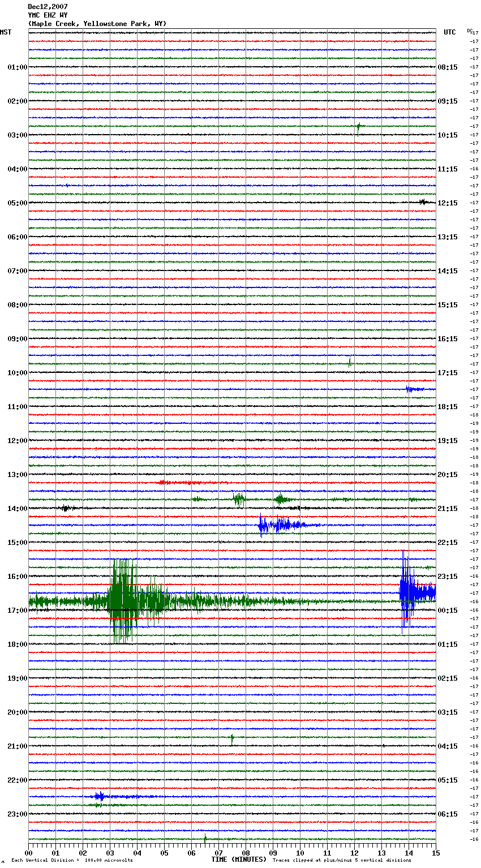Screen dimensions: 481x868
Task: Click the 00 minute tick on x-axis
Action: click(x=28, y=853)
